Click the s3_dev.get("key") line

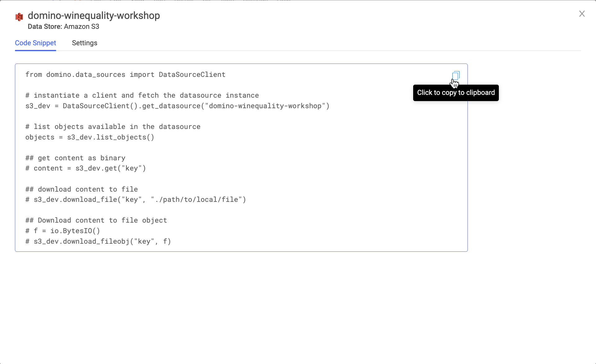85,168
